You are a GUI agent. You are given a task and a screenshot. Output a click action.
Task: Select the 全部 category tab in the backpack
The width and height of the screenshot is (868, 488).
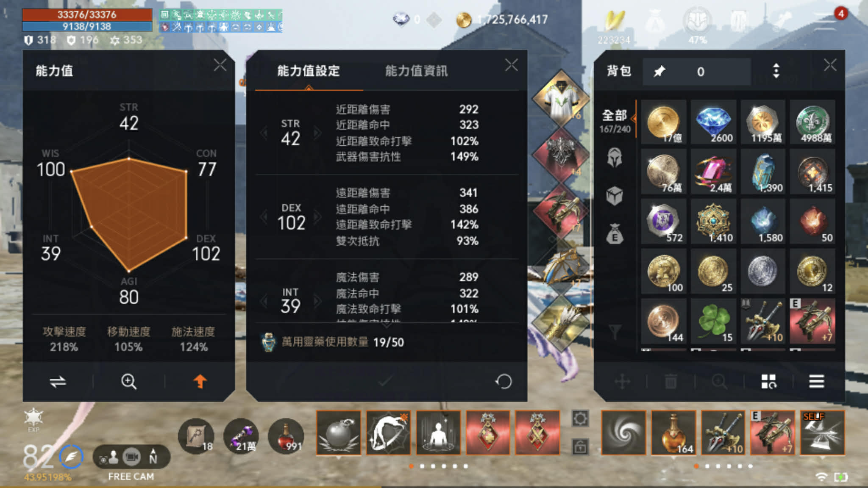[615, 121]
